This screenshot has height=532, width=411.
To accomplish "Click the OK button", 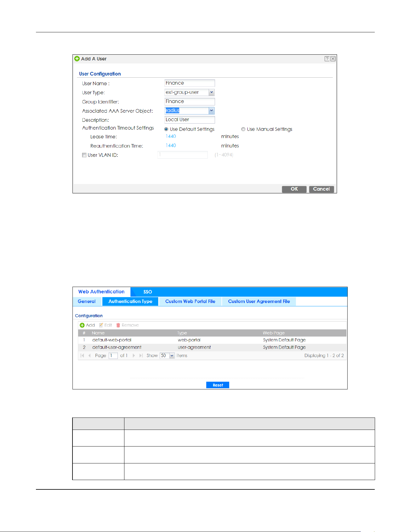I will 294,189.
